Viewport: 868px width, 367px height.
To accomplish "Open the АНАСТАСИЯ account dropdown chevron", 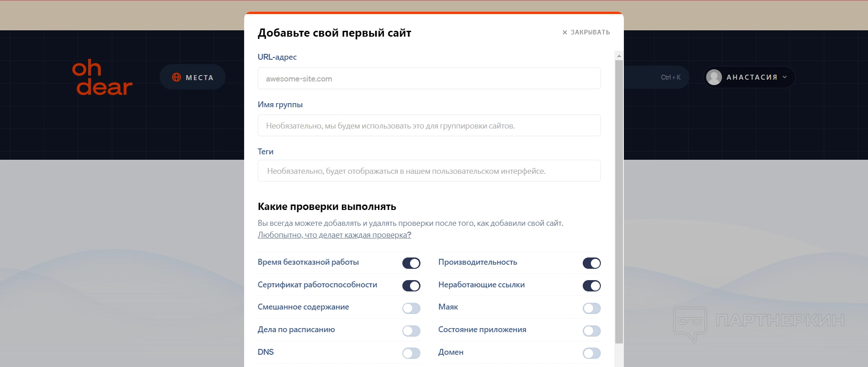I will [785, 77].
